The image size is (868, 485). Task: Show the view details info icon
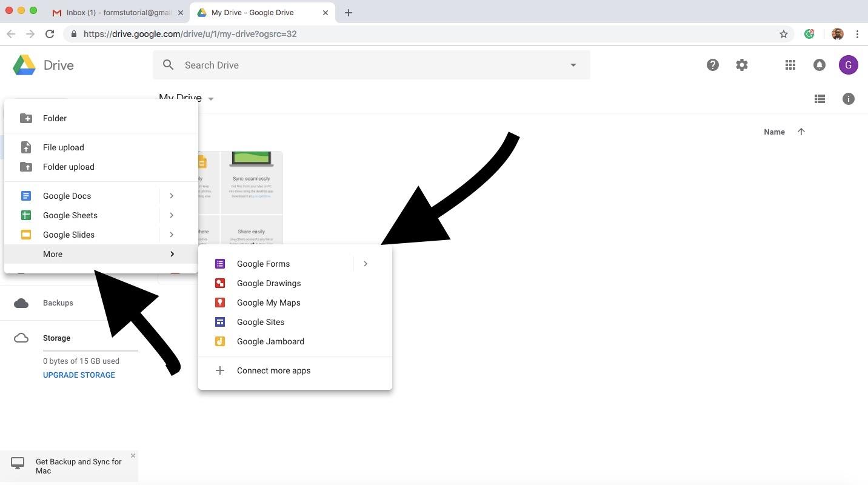tap(849, 99)
